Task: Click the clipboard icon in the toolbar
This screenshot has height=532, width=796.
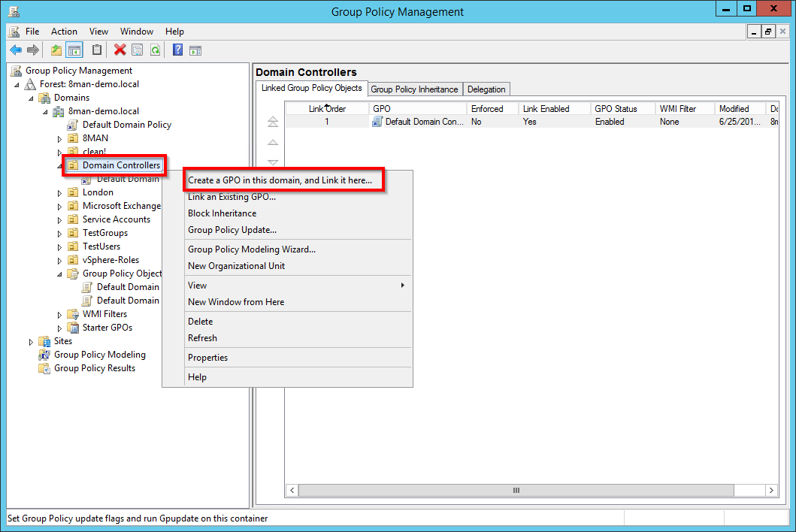Action: coord(96,50)
